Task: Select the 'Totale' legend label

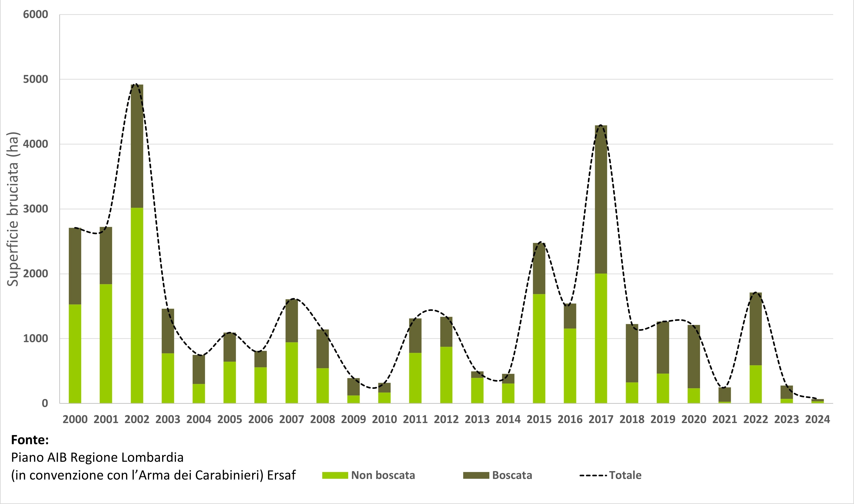Action: click(x=625, y=475)
